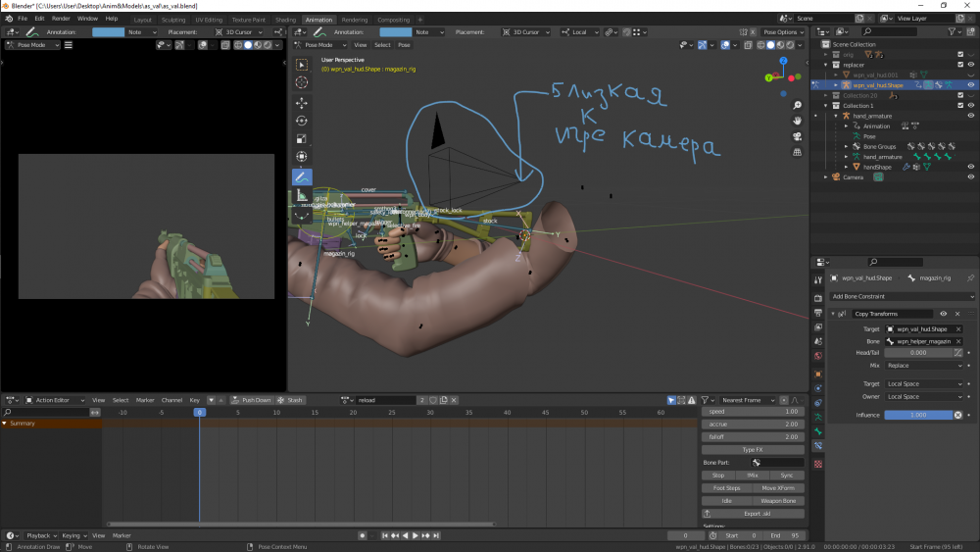Activate the Rotate tool in viewport toolbar

(302, 121)
